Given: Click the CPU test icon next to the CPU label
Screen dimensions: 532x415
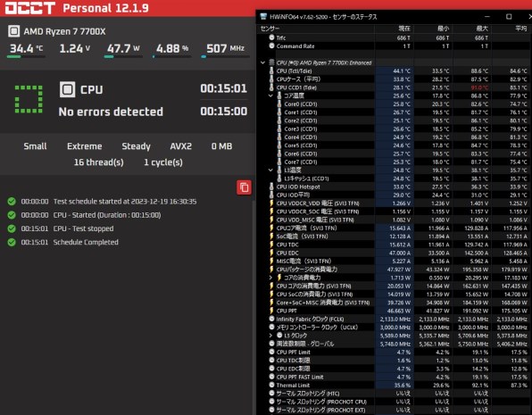Looking at the screenshot, I should (67, 89).
